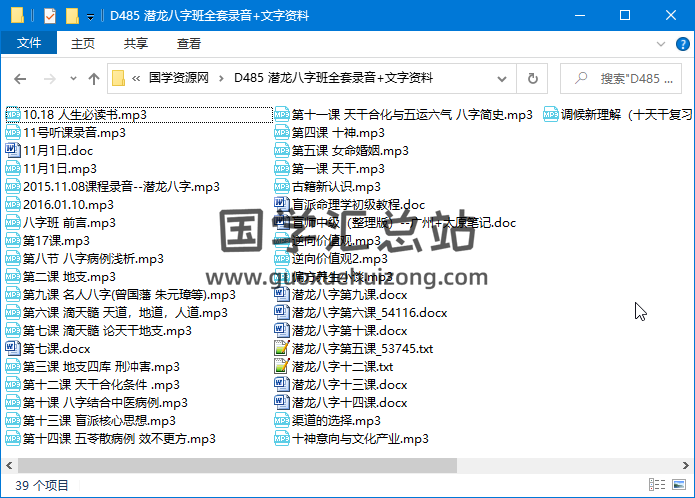The width and height of the screenshot is (695, 498).
Task: Select file 第九课 名人八字(曾国藩 朱元璋等).mp3
Action: pyautogui.click(x=121, y=295)
